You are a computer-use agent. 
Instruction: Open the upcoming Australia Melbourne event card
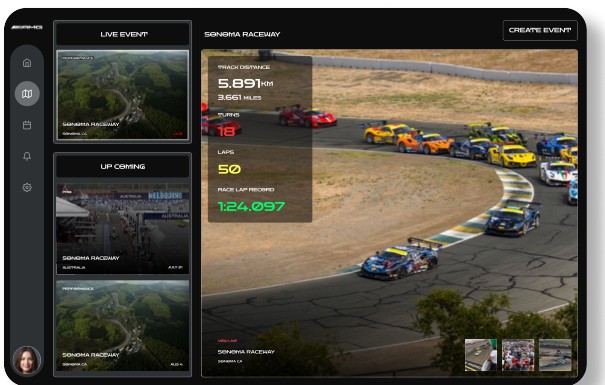tap(123, 229)
